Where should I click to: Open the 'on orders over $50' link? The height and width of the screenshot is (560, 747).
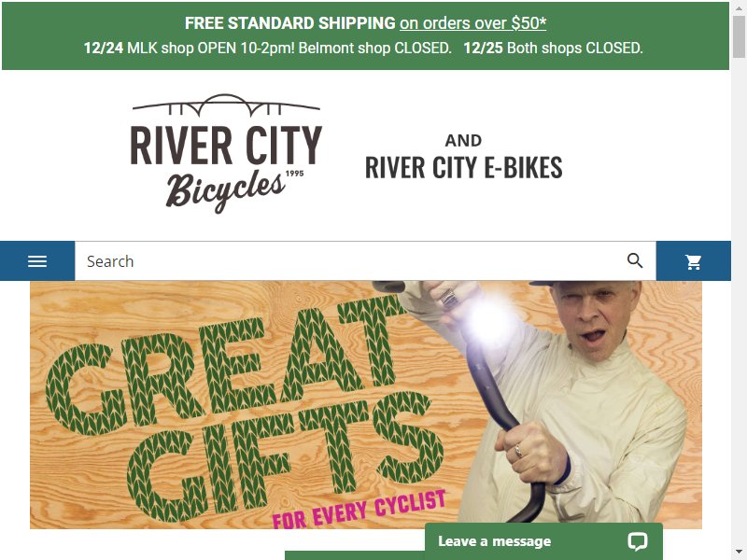point(472,22)
